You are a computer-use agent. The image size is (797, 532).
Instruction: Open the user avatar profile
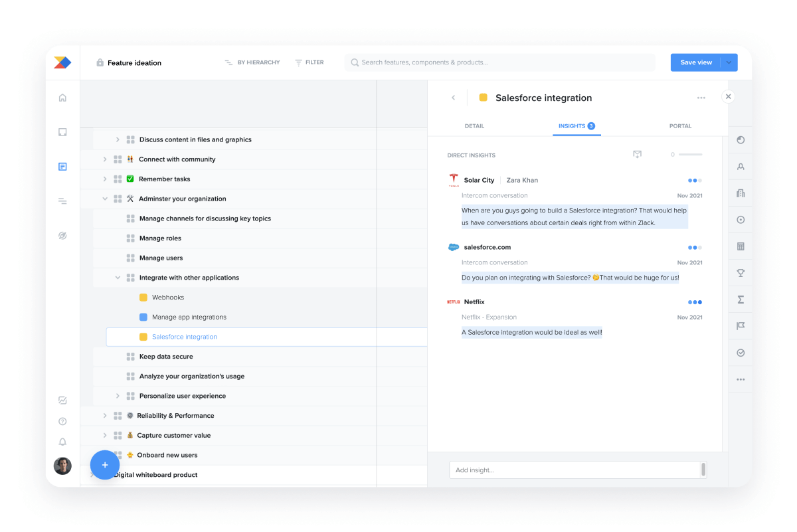(62, 466)
